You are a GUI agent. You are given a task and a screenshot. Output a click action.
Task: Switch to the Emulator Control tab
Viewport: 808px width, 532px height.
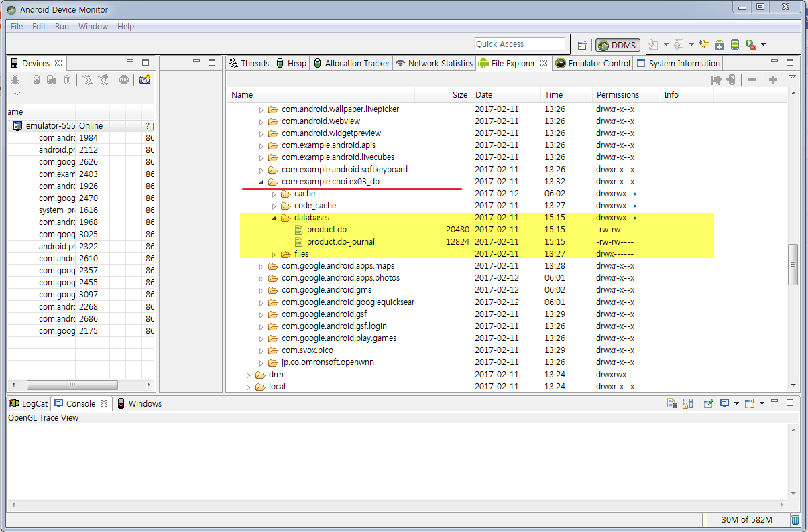point(593,63)
